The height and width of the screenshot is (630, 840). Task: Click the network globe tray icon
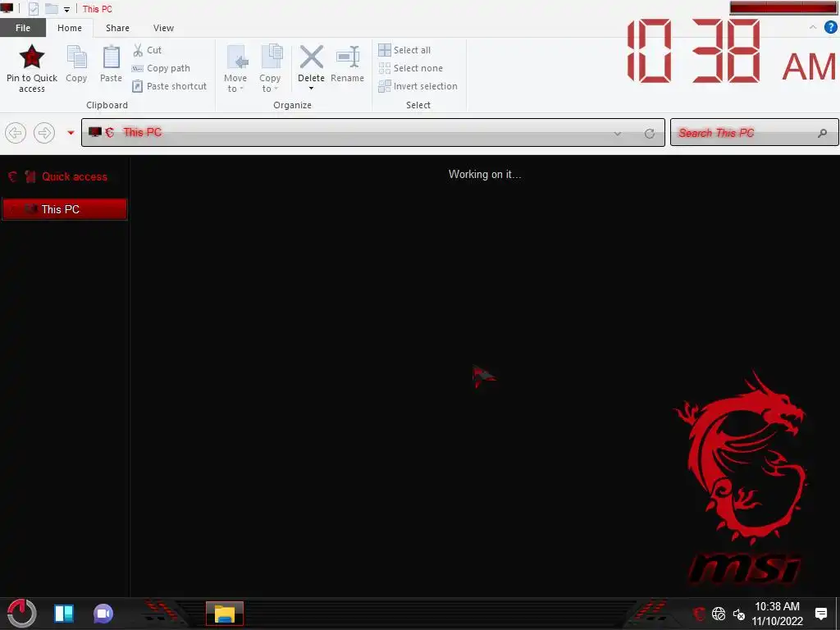click(x=719, y=614)
